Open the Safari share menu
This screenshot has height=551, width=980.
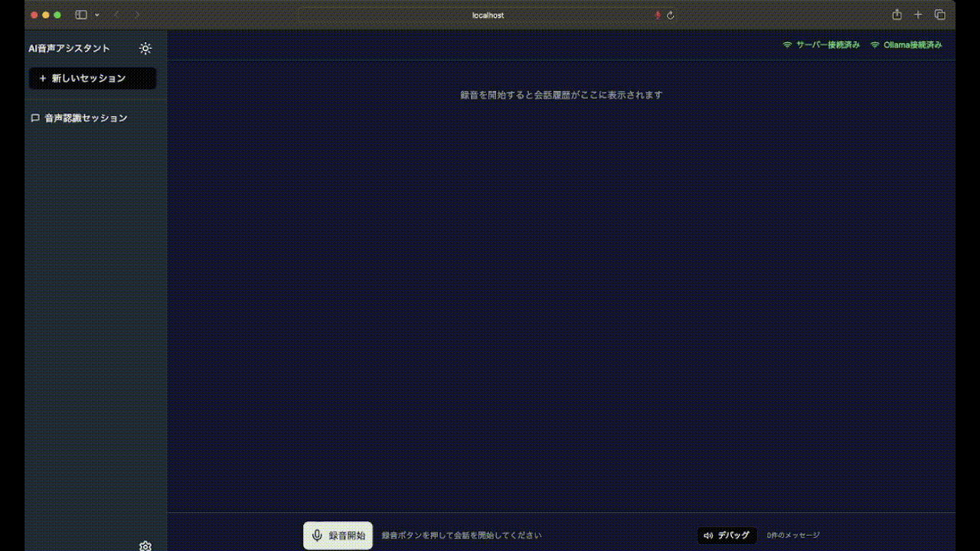click(897, 15)
